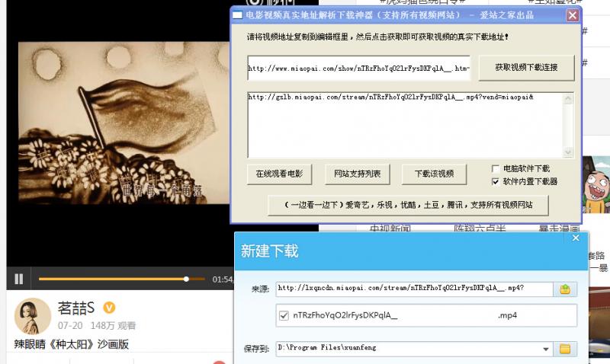Open 网站支持列表 button
This screenshot has width=610, height=364.
[357, 174]
